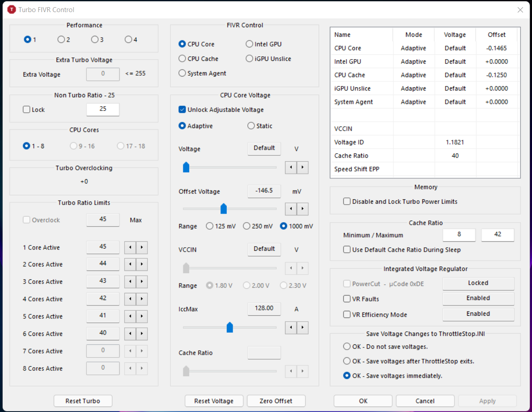Image resolution: width=532 pixels, height=412 pixels.
Task: Decrease the 1 Core Active ratio
Action: pyautogui.click(x=130, y=248)
